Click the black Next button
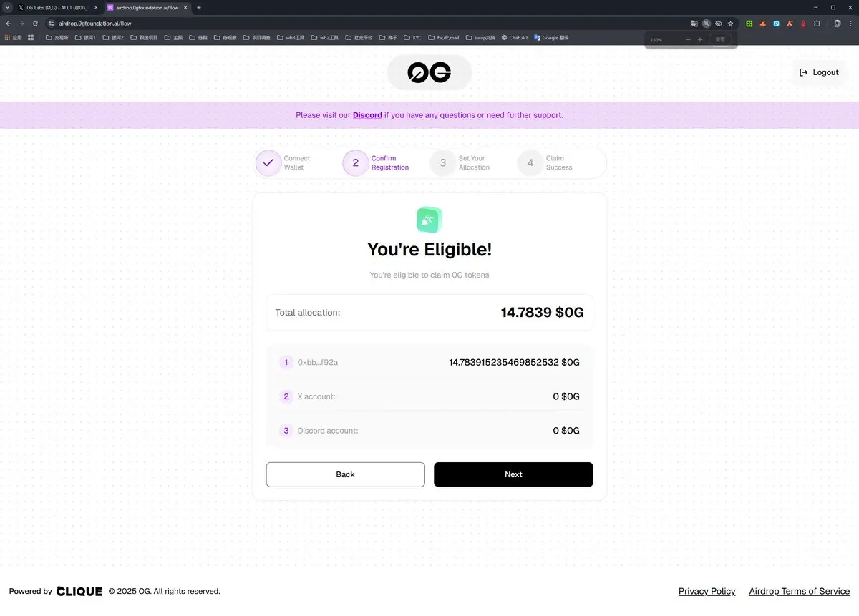Image resolution: width=859 pixels, height=616 pixels. pyautogui.click(x=513, y=474)
